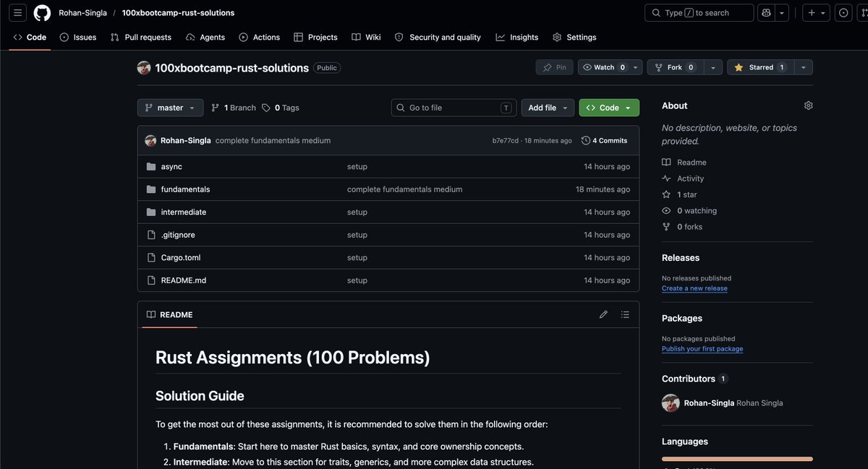
Task: Open pull requests icon in top-right header
Action: coord(863,13)
